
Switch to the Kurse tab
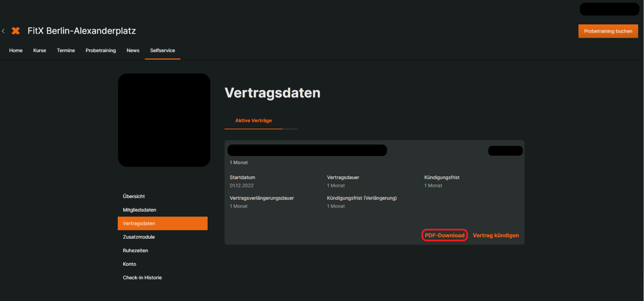pyautogui.click(x=39, y=50)
